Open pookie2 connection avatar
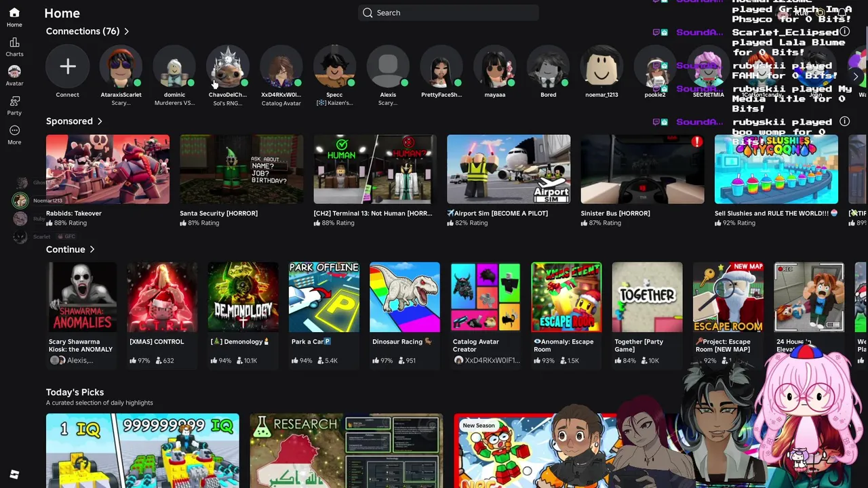868x488 pixels. [655, 66]
